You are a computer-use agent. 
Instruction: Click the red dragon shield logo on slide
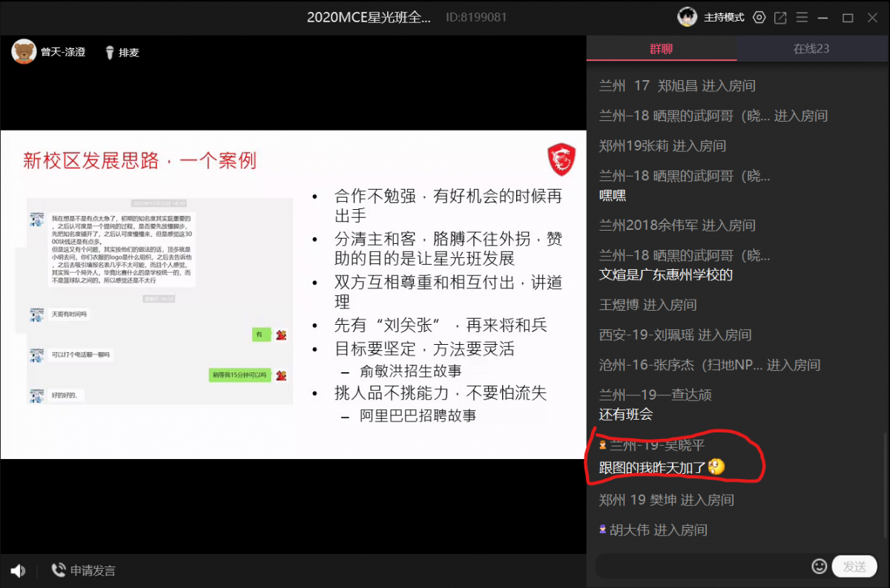[x=561, y=160]
